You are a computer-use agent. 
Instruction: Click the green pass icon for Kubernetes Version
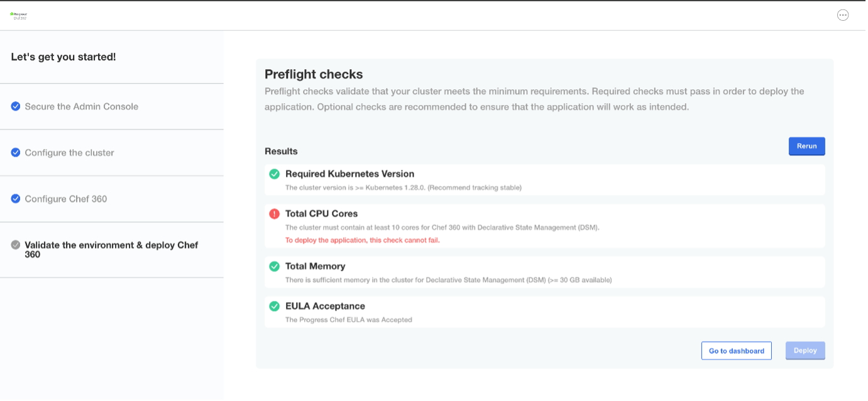pyautogui.click(x=275, y=174)
